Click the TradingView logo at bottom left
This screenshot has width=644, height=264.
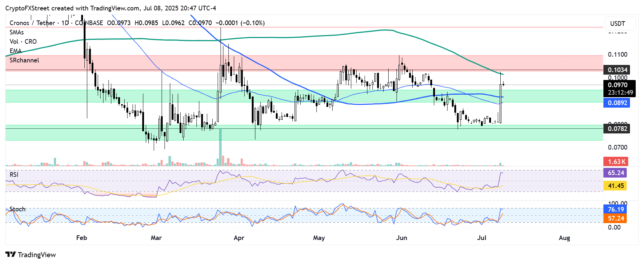tap(31, 255)
